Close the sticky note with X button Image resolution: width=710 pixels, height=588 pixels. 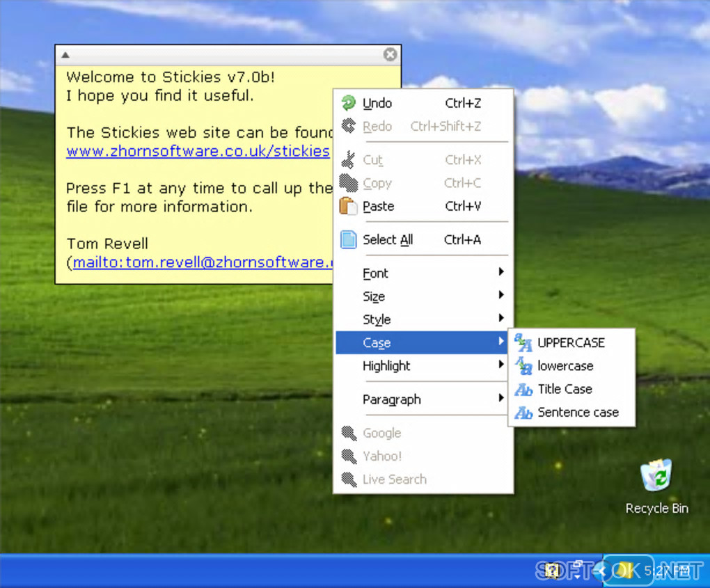tap(390, 54)
